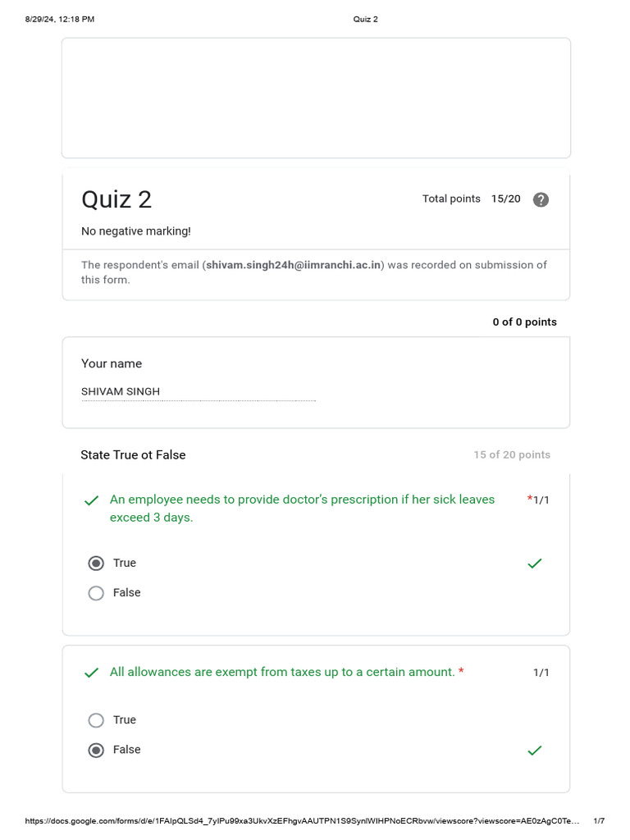Screen dimensions: 630x840
Task: Click the green checkmark beside the sick leaves question
Action: (x=92, y=500)
